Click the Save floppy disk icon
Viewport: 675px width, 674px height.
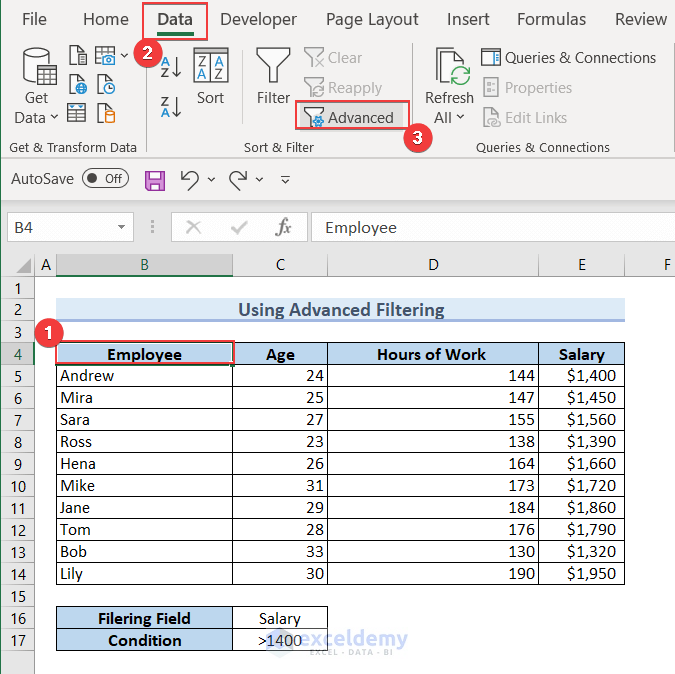[155, 180]
